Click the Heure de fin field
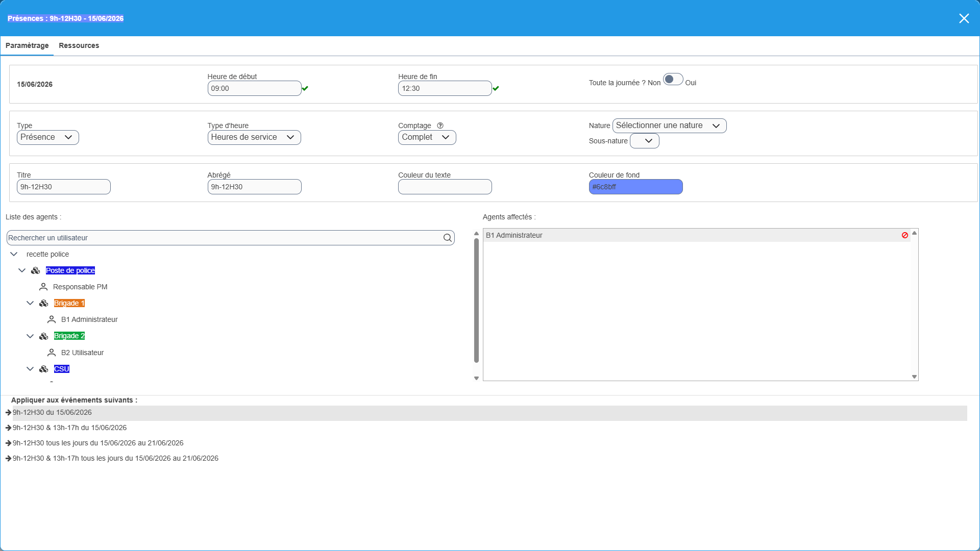The width and height of the screenshot is (980, 551). pyautogui.click(x=445, y=88)
